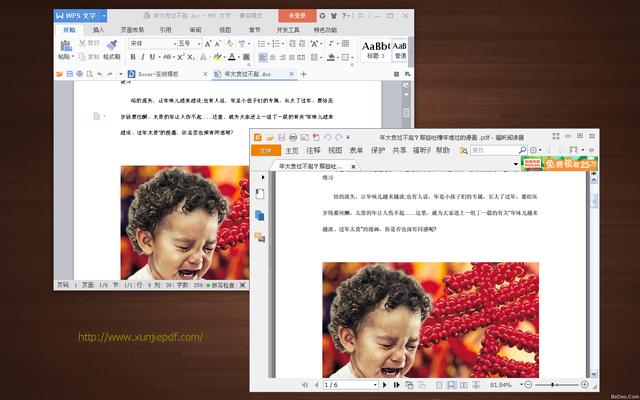The image size is (640, 400).
Task: Click the save icon in WPS quick toolbar
Action: click(x=70, y=74)
